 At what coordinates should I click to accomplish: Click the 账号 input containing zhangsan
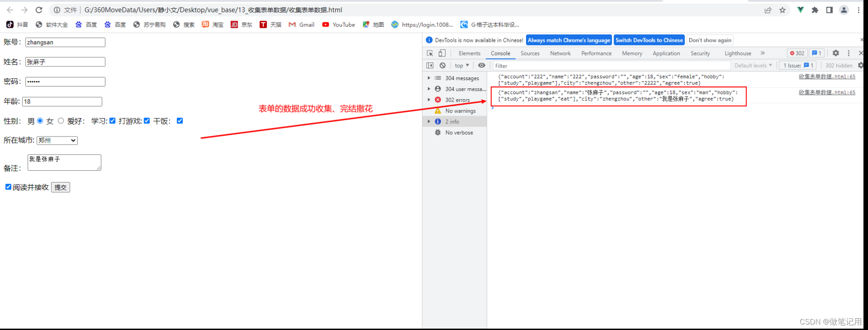[65, 42]
